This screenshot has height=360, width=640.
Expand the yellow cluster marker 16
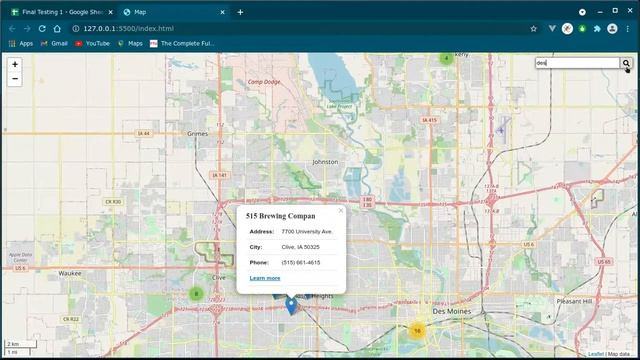click(x=417, y=331)
